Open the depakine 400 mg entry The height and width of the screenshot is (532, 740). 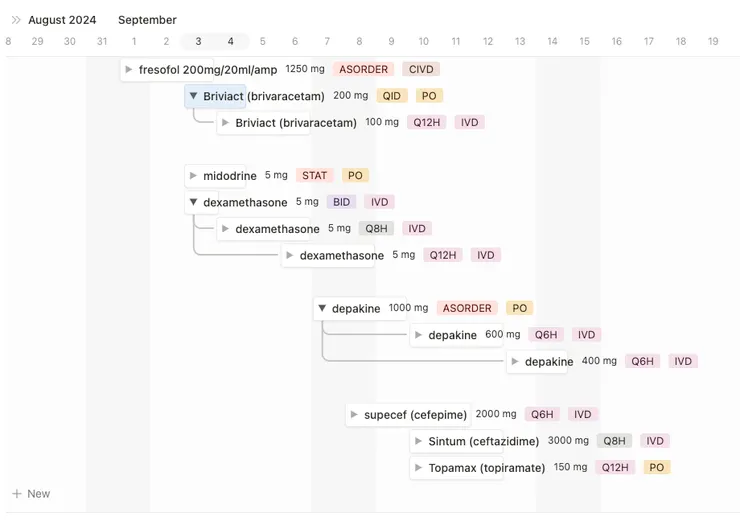[x=548, y=362]
